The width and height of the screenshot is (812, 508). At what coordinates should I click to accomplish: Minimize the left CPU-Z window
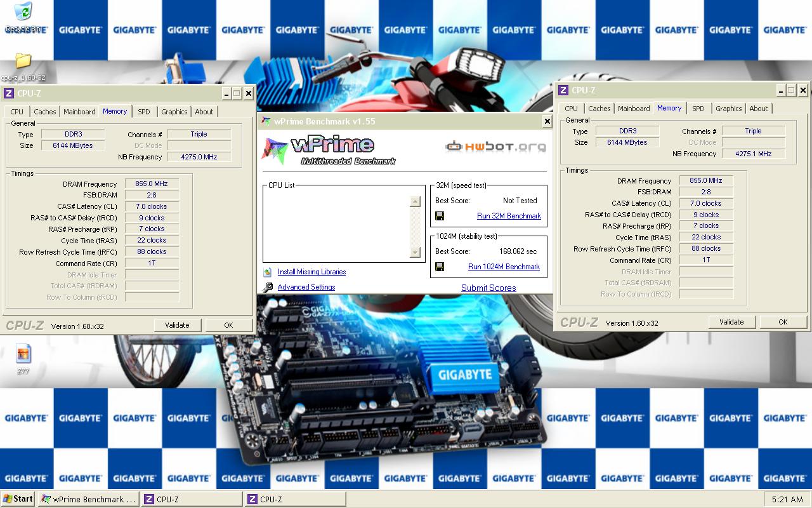[226, 93]
